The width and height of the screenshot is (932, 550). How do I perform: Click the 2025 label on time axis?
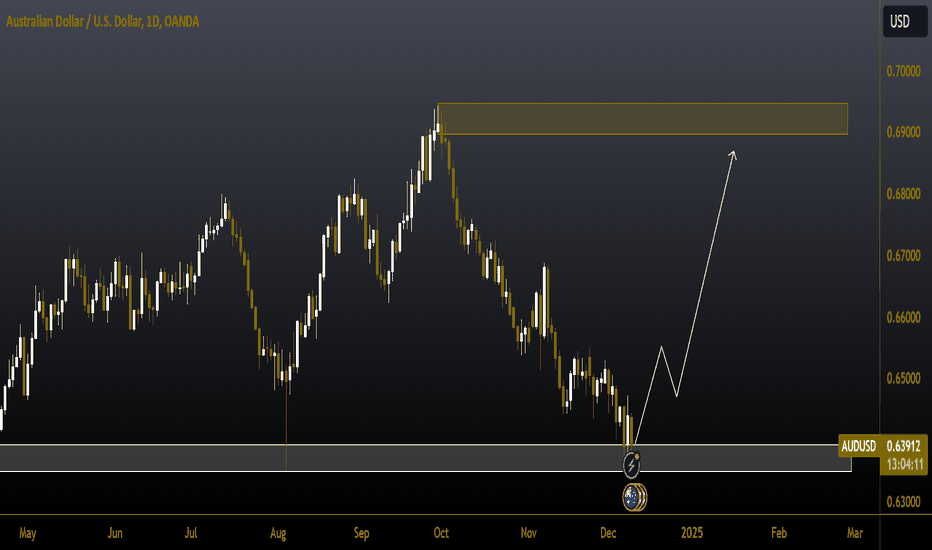(x=692, y=533)
